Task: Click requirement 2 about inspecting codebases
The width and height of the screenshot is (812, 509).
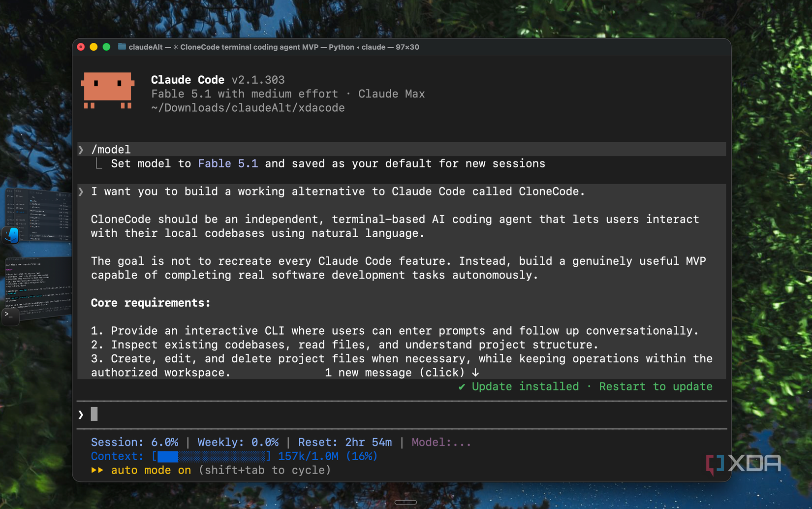Action: pos(344,345)
